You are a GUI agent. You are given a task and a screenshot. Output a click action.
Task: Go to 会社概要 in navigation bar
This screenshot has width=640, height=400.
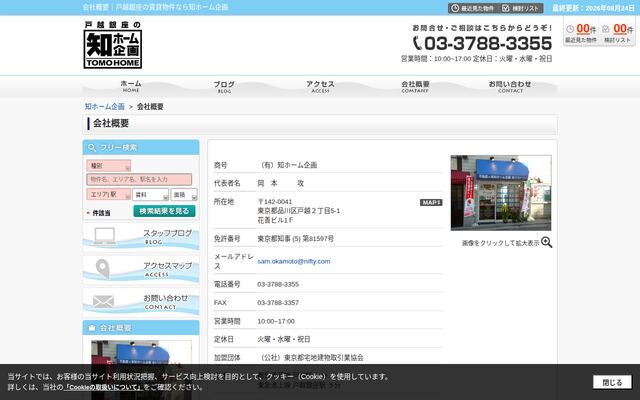click(415, 86)
